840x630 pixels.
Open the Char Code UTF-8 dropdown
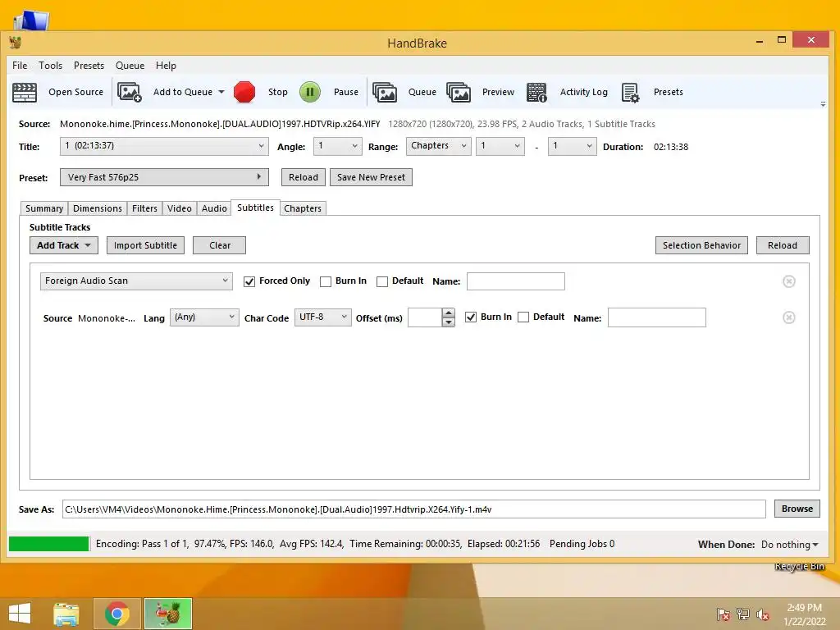tap(323, 317)
